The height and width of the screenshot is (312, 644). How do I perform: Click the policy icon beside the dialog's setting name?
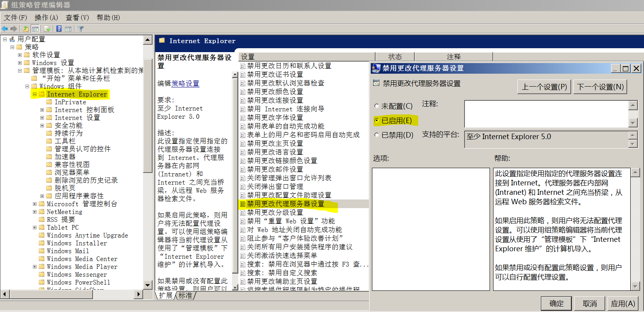(x=376, y=83)
